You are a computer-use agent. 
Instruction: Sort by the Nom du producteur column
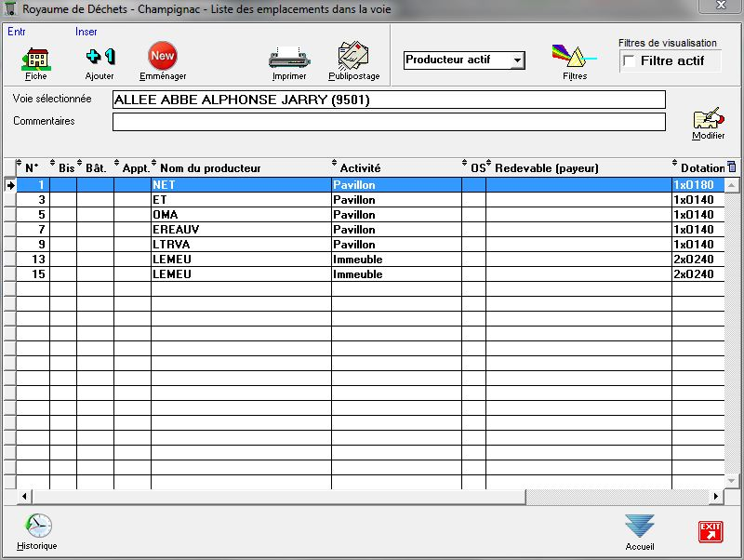point(210,168)
